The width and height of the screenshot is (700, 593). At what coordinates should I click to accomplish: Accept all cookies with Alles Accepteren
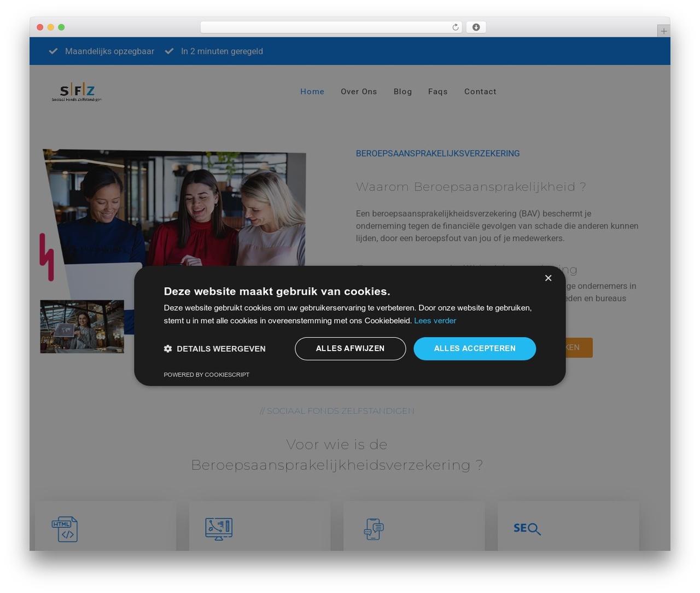[475, 348]
